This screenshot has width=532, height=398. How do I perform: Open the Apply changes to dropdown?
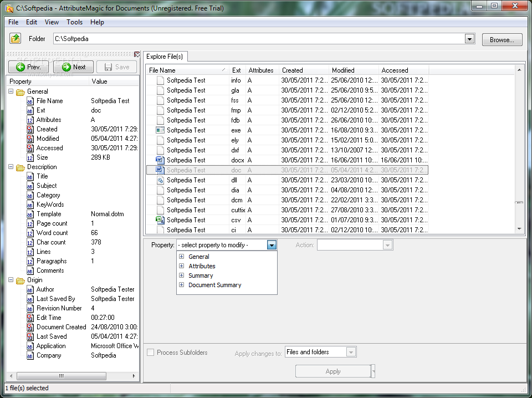(351, 352)
